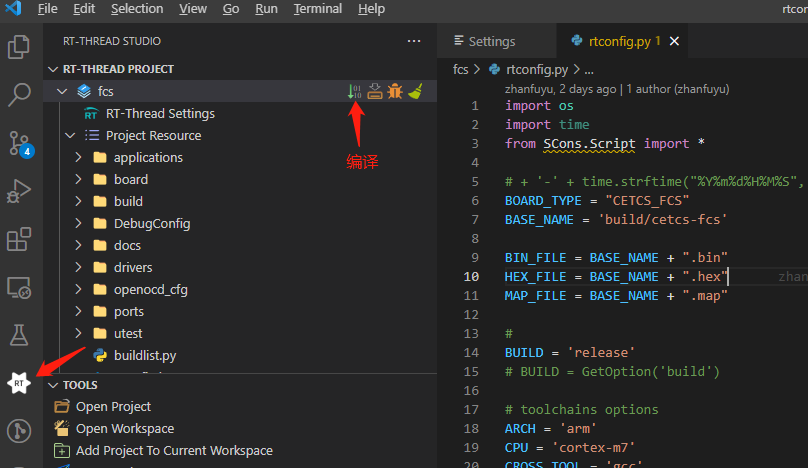The image size is (808, 468).
Task: Click the Python icon in breadcrumb rtconfig.py
Action: point(494,69)
